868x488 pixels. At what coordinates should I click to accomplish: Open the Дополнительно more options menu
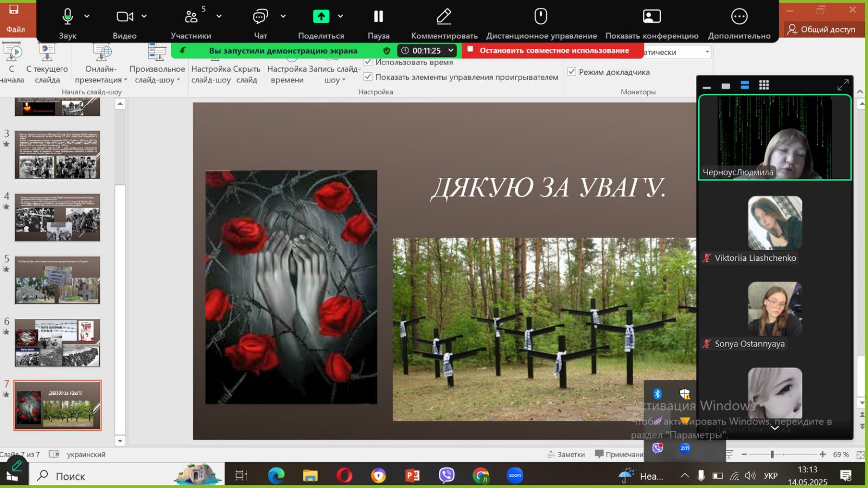point(739,17)
